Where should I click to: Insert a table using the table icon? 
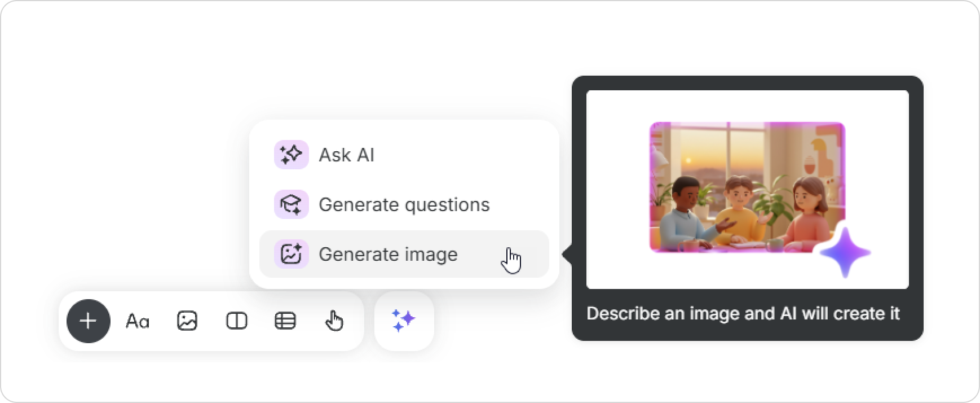(x=285, y=321)
